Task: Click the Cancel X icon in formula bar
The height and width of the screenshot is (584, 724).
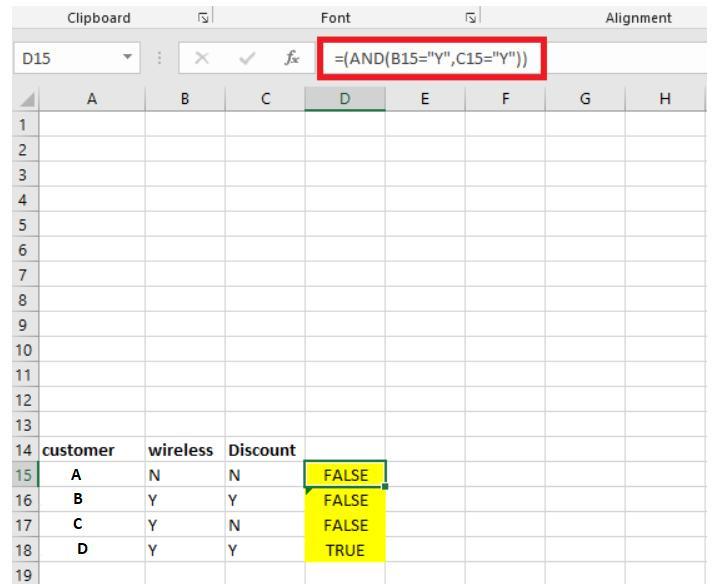Action: pos(202,58)
